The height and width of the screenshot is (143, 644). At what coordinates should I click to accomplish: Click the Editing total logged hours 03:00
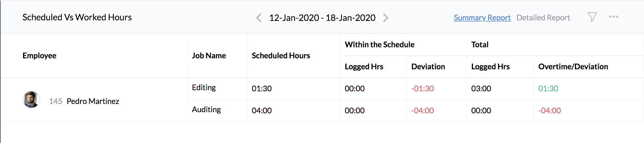(x=481, y=89)
